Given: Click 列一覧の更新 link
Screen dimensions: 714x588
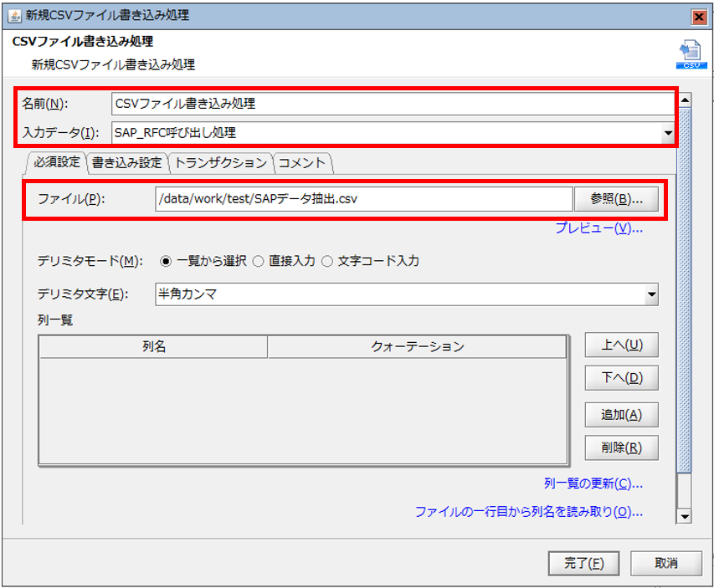Looking at the screenshot, I should (593, 483).
